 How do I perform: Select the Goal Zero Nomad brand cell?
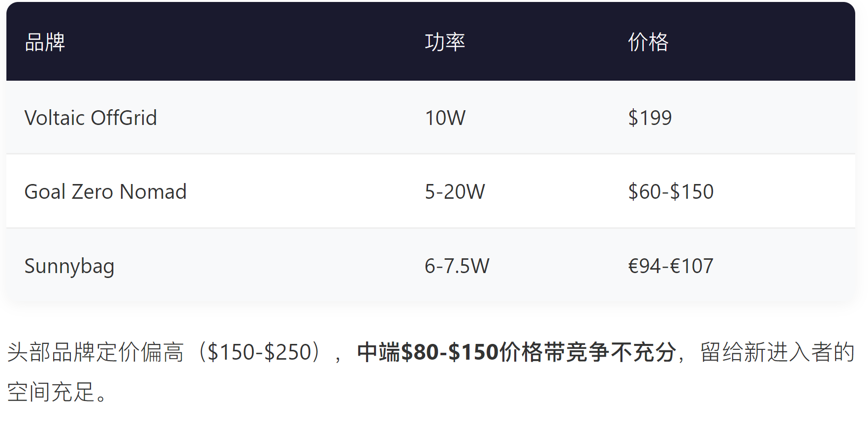point(105,192)
